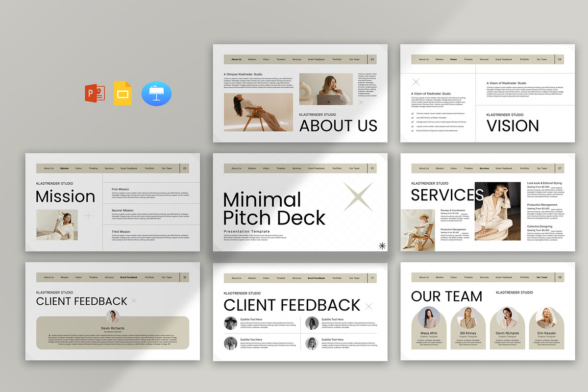Click the "Minimal Pitch Deck" title
This screenshot has height=392, width=588.
pos(274,209)
